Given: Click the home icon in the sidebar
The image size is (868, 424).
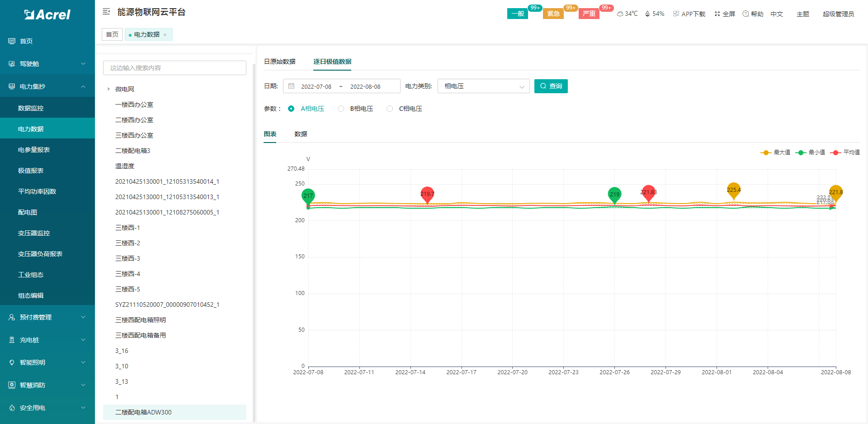Looking at the screenshot, I should pos(12,41).
